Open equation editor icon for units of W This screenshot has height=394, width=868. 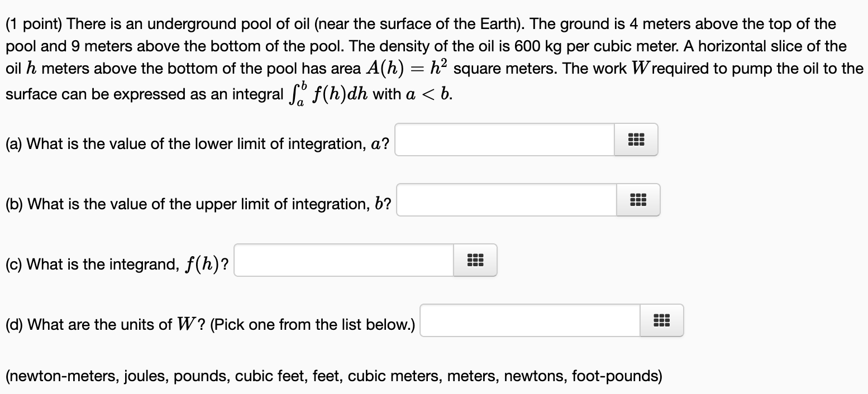pyautogui.click(x=661, y=320)
